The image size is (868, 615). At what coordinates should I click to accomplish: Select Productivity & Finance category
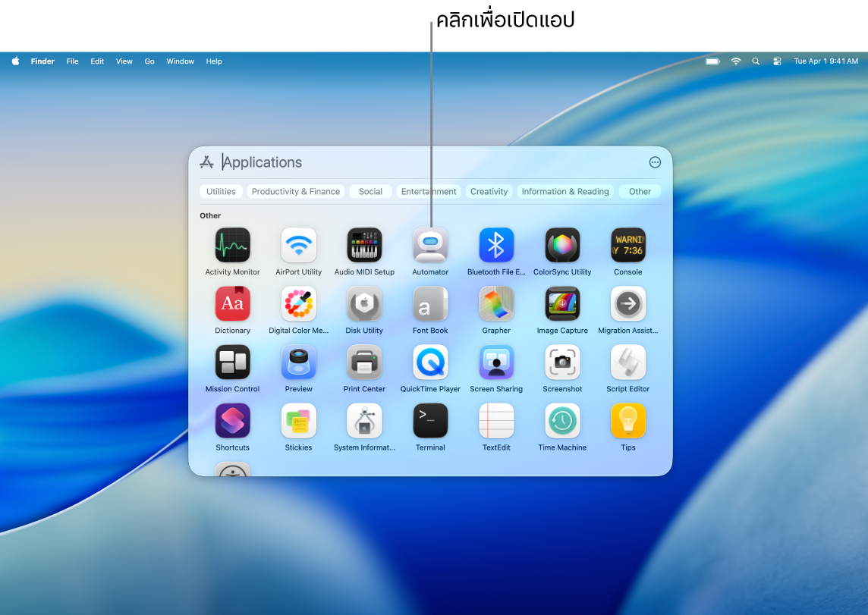296,191
